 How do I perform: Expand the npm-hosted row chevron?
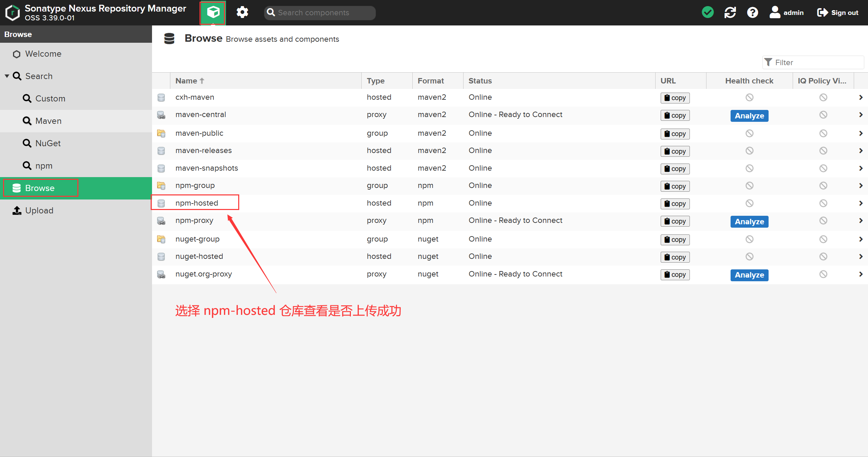[861, 203]
